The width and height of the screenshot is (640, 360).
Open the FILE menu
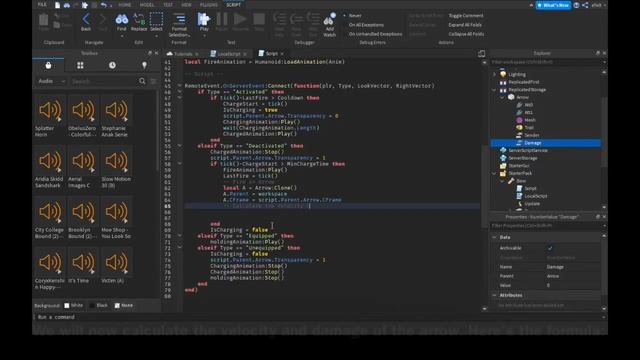[42, 5]
